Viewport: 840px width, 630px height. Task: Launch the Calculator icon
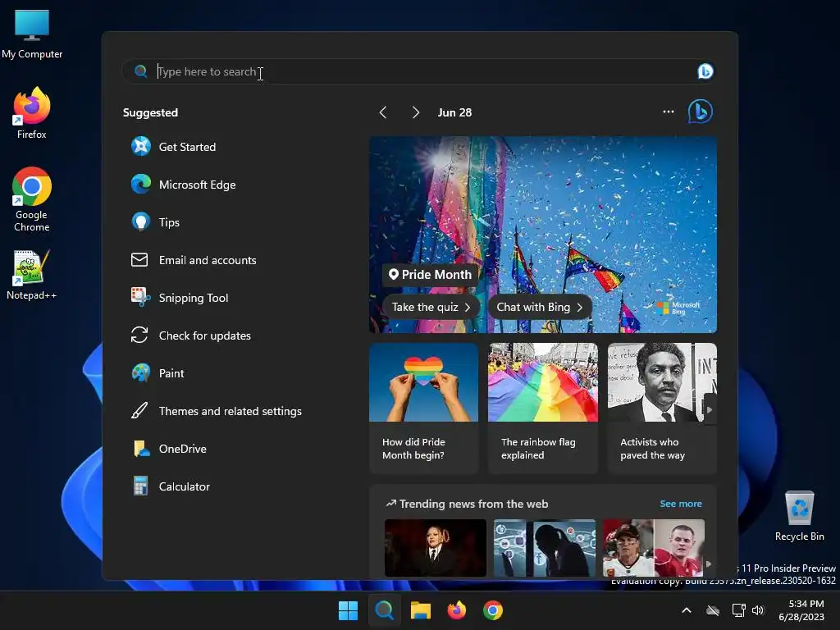pyautogui.click(x=140, y=486)
